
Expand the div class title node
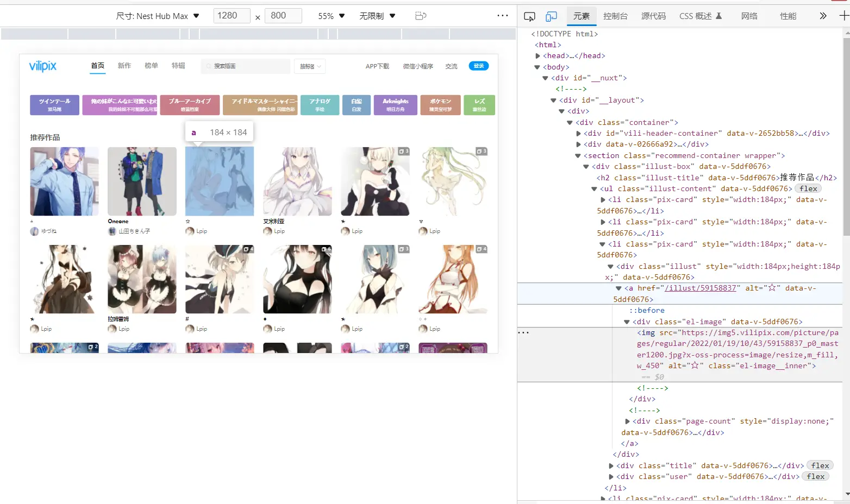[611, 466]
